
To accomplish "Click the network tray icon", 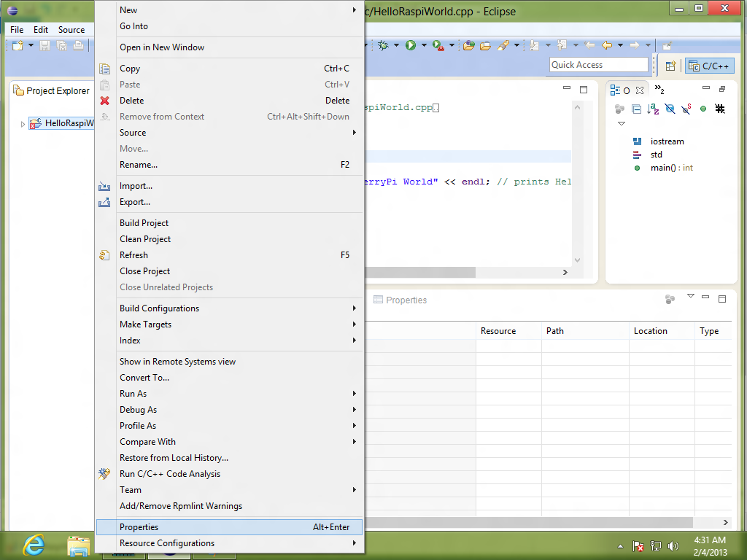I will coord(656,546).
